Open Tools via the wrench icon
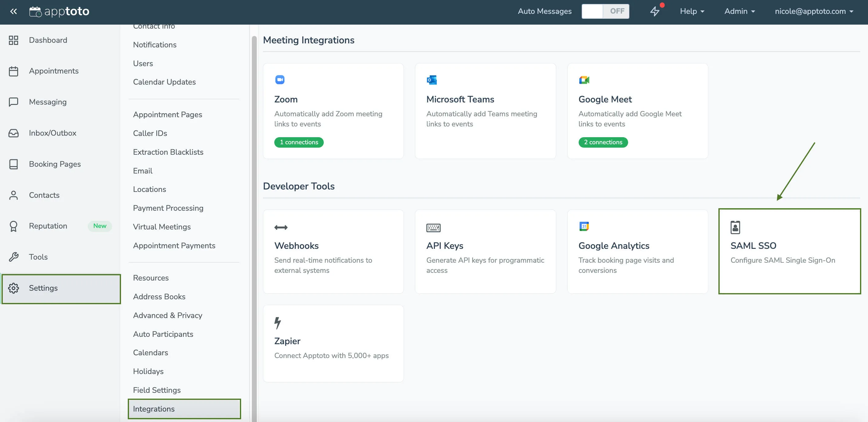 tap(14, 257)
